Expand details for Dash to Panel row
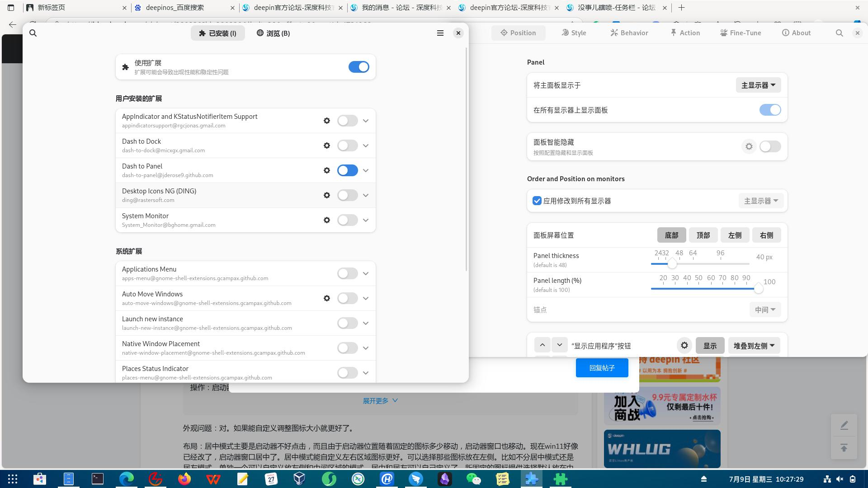Viewport: 868px width, 488px height. click(x=366, y=170)
